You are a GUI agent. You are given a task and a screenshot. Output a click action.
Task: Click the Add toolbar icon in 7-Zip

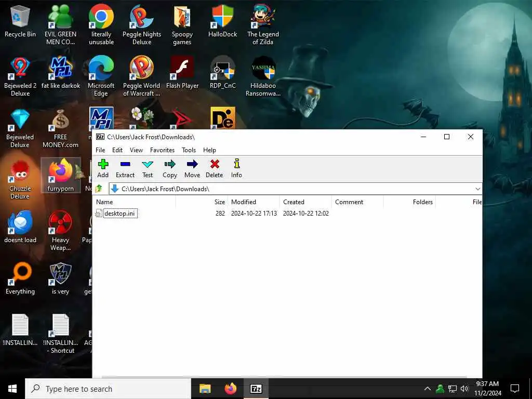point(103,168)
